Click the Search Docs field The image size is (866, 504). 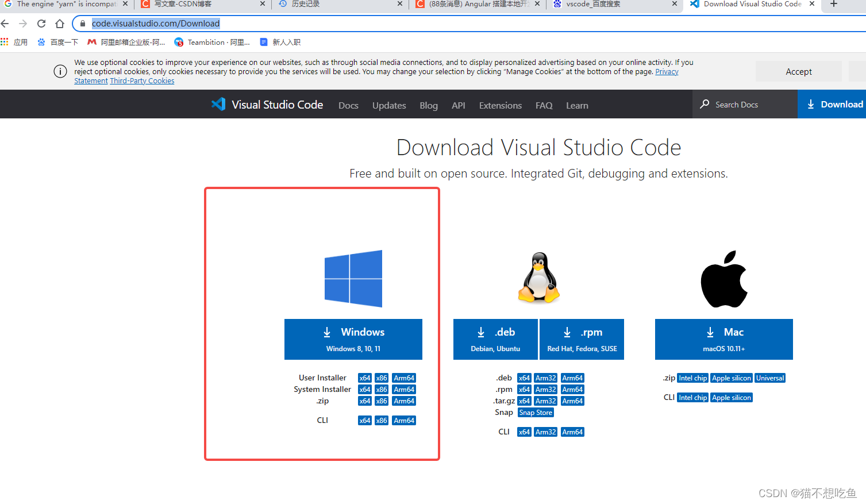pyautogui.click(x=745, y=104)
